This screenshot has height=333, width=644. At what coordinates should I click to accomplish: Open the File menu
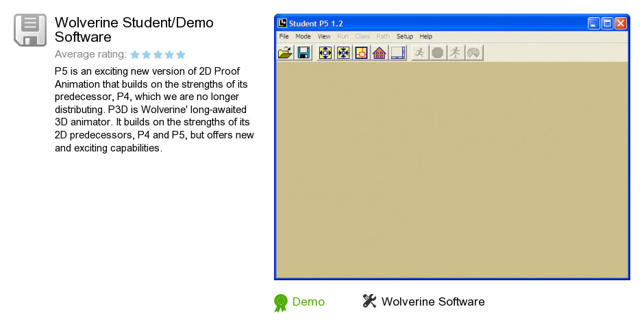(x=284, y=36)
